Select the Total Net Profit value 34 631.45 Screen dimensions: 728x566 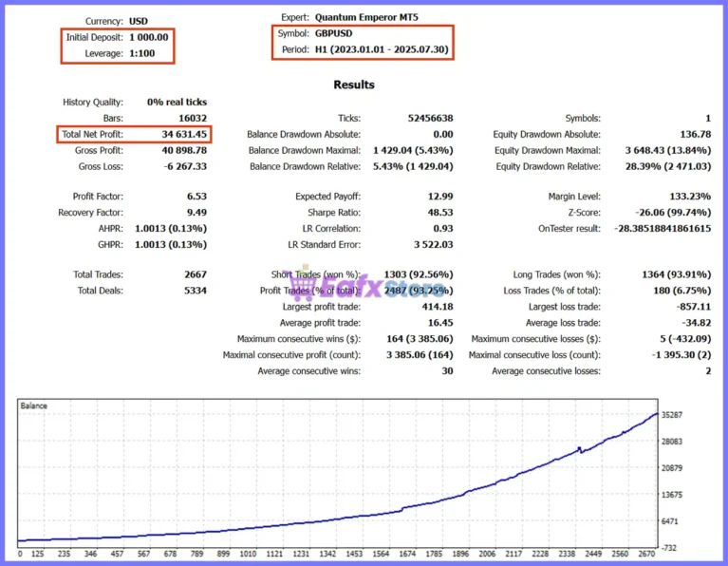pyautogui.click(x=184, y=134)
